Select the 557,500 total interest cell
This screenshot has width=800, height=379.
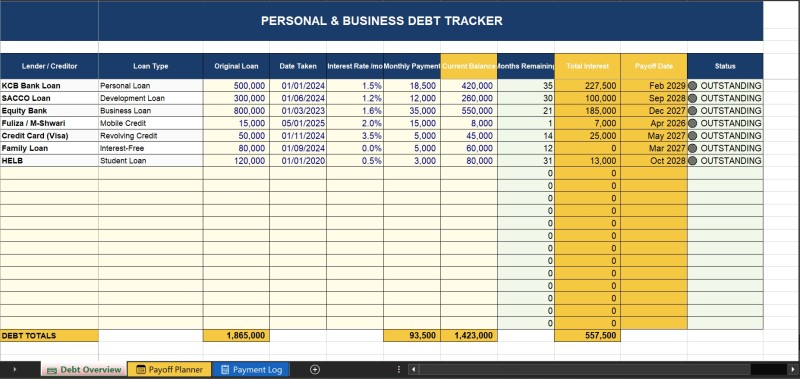(x=587, y=336)
